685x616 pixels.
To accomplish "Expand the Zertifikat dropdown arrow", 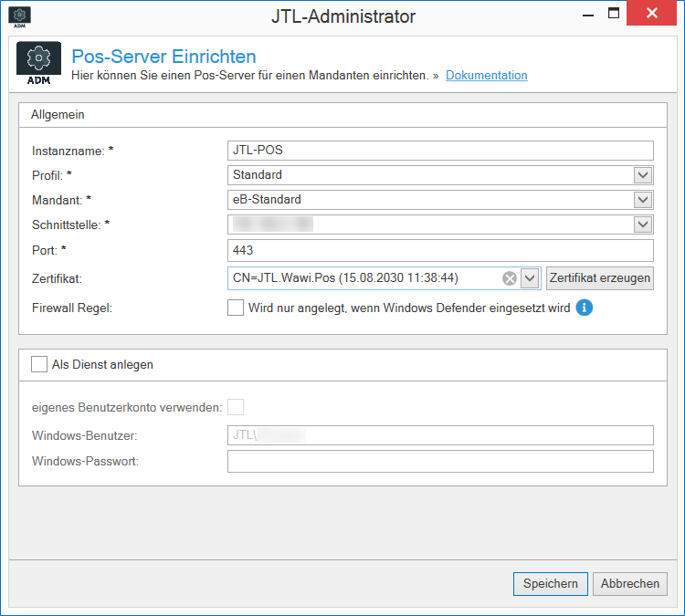I will point(530,278).
